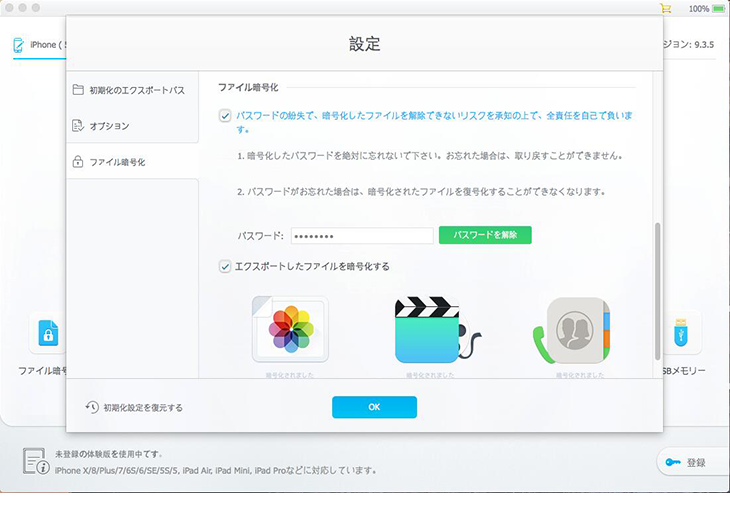The height and width of the screenshot is (510, 730).
Task: Toggle エクスポートしたファイルを暗号化する checkbox
Action: pos(225,266)
